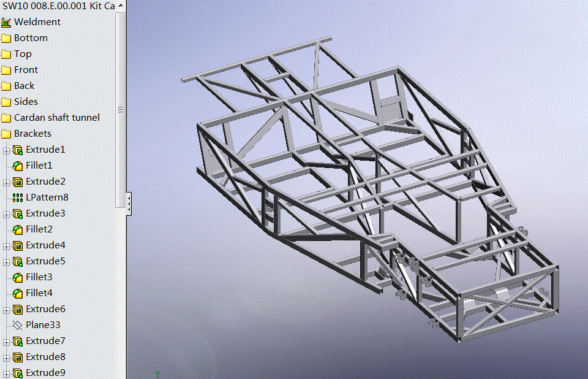The image size is (588, 379).
Task: Click the Top folder icon
Action: (x=6, y=55)
